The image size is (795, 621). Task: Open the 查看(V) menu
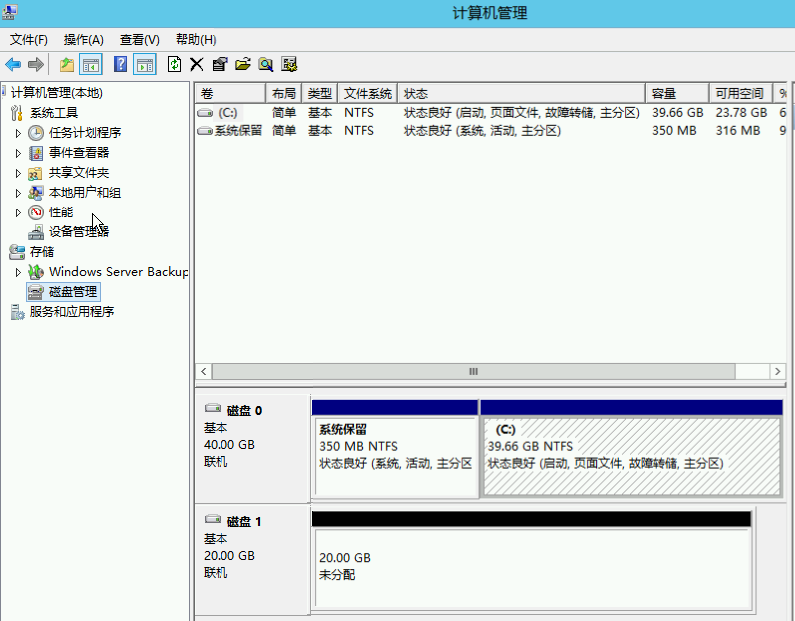(139, 40)
